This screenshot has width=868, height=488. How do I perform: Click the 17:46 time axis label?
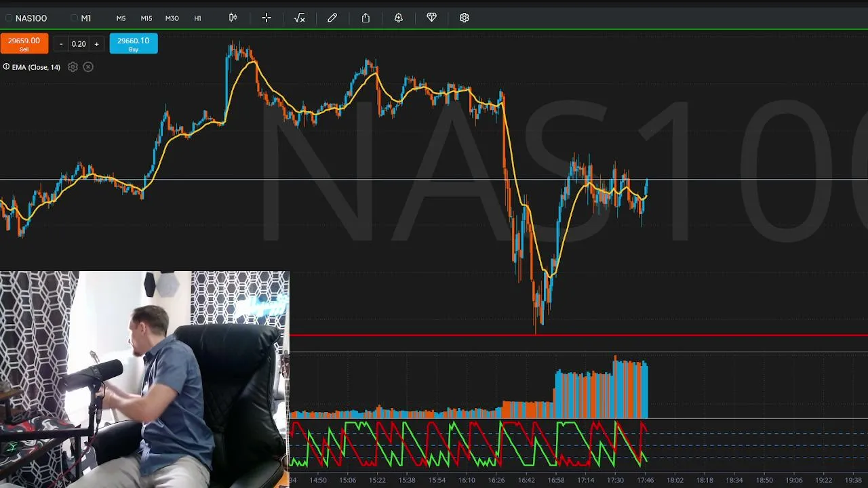[646, 481]
